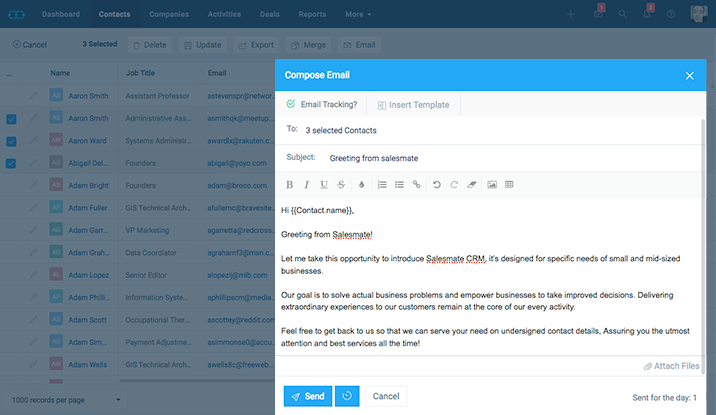Toggle underline formatting in email editor
Viewport: 716px width, 415px height.
coord(324,184)
